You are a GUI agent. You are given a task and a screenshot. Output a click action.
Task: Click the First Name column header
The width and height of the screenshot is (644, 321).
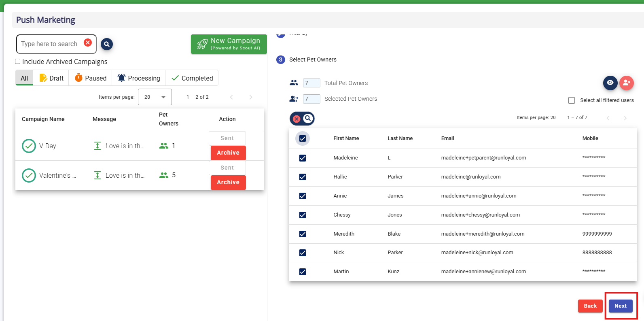[x=346, y=138]
